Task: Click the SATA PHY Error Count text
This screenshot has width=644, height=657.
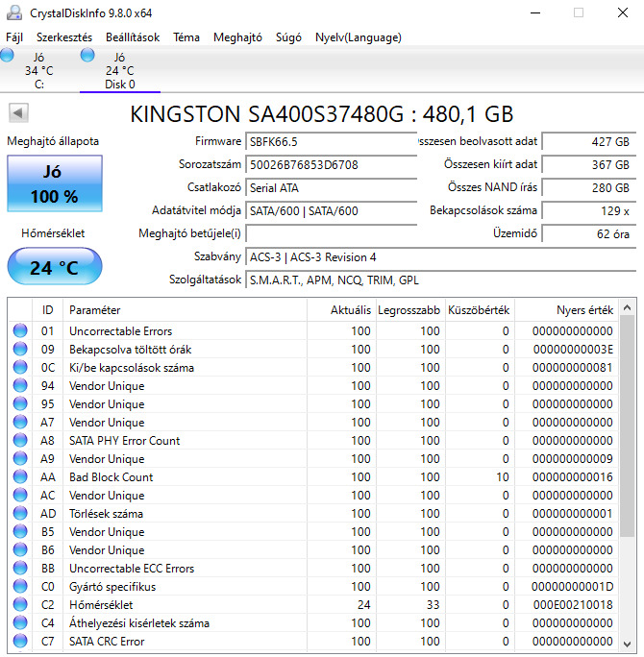Action: point(125,440)
